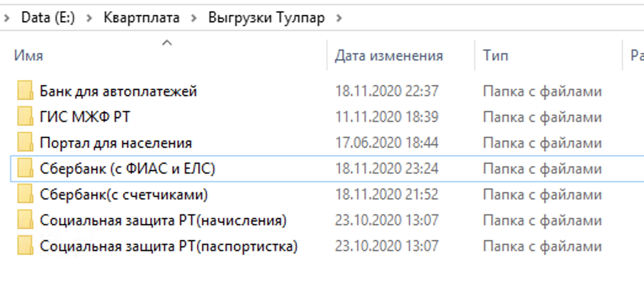
Task: Click folder icon of Социальная защита РТ(паспортистка)
Action: coord(25,247)
